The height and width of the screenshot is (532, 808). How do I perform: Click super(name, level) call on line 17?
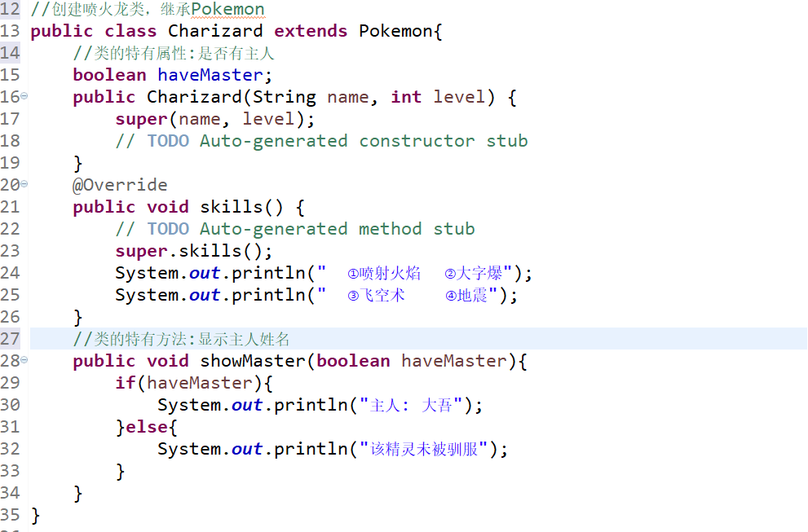[215, 120]
